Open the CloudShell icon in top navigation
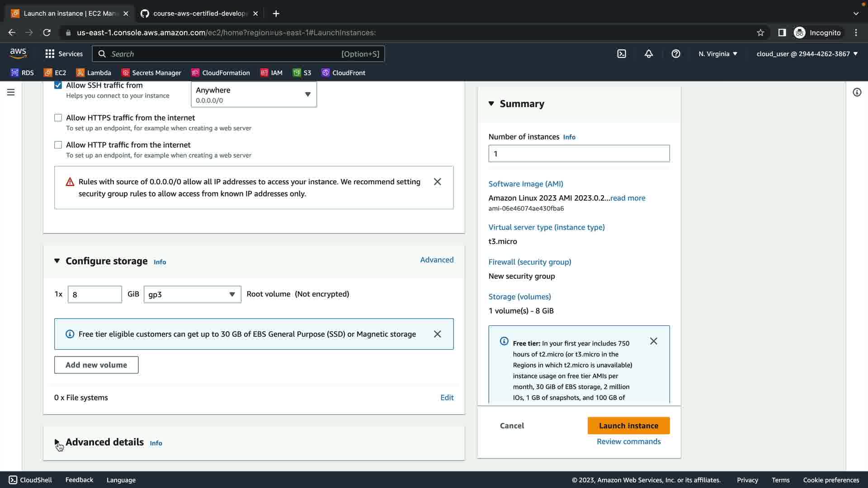The image size is (868, 488). tap(622, 54)
